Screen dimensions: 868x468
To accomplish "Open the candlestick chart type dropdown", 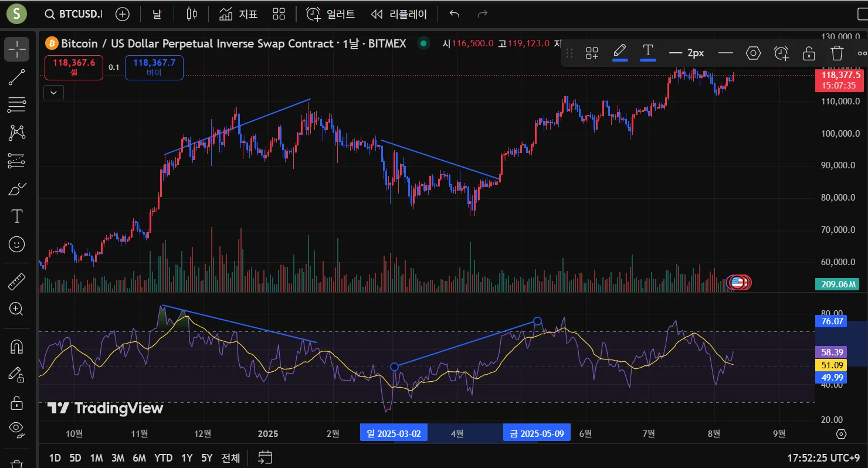I will click(191, 14).
